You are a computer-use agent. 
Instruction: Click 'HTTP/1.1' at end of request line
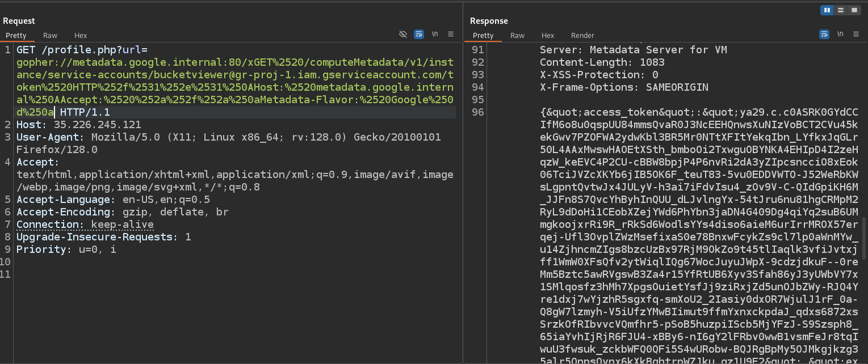(85, 112)
